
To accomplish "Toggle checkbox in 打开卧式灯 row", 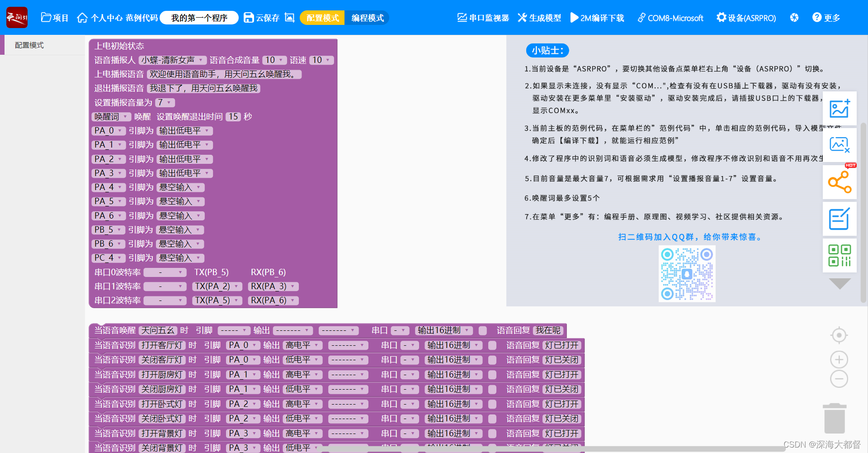I will pyautogui.click(x=492, y=404).
